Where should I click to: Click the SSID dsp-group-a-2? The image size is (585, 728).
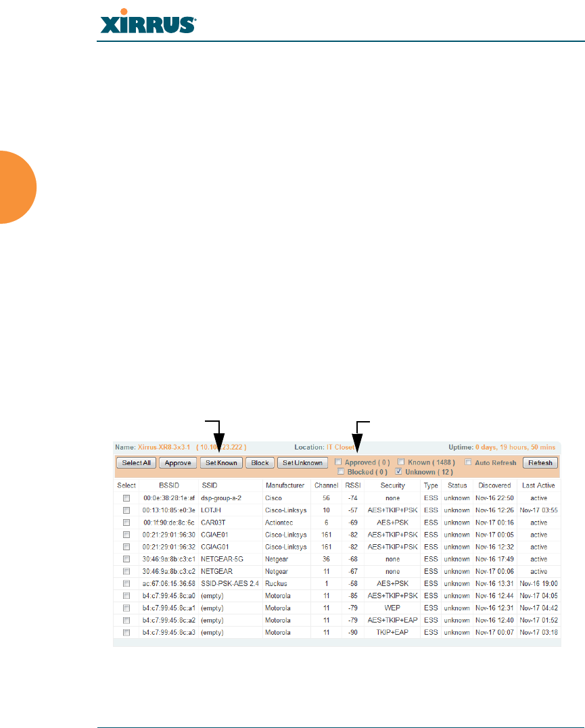pyautogui.click(x=221, y=498)
